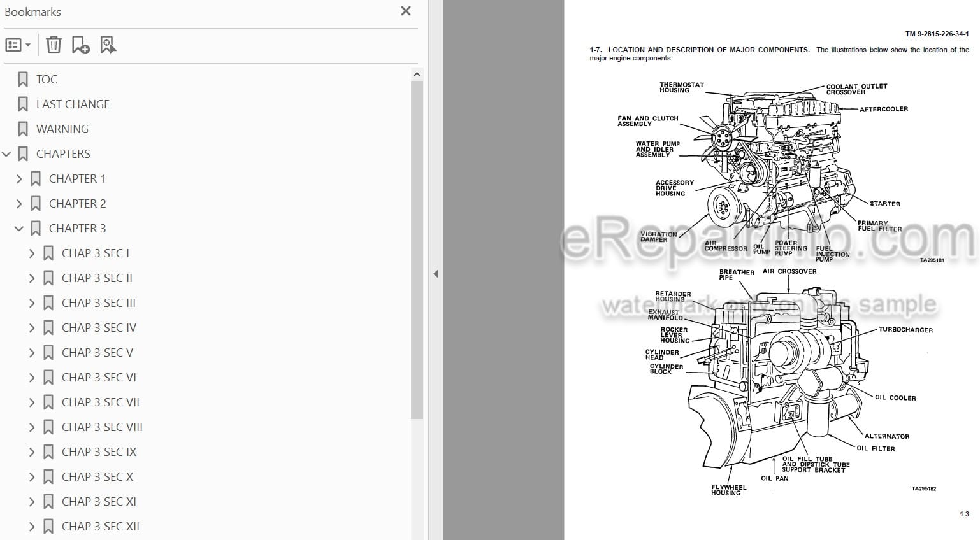
Task: Click bookmark icon beside CHAP 3 SEC I
Action: 48,253
